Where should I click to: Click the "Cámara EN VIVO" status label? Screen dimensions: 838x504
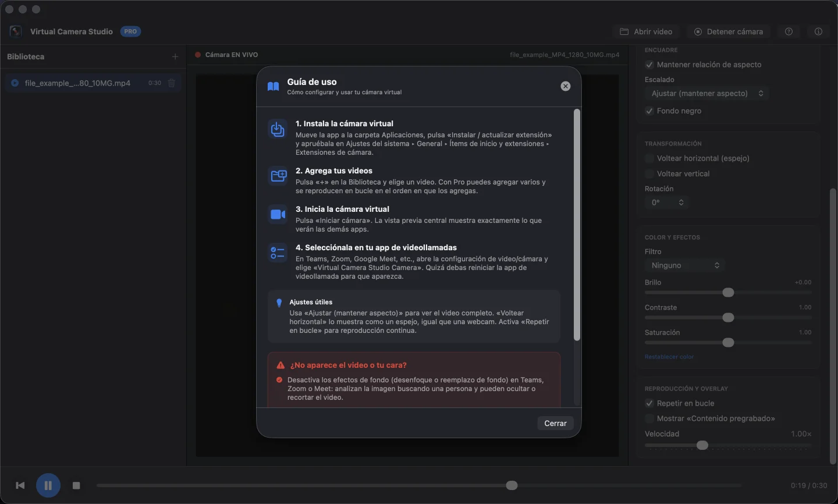232,55
